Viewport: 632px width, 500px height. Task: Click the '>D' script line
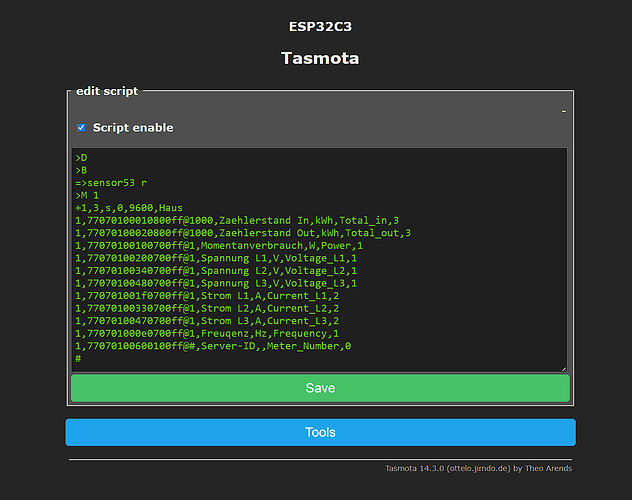[81, 158]
